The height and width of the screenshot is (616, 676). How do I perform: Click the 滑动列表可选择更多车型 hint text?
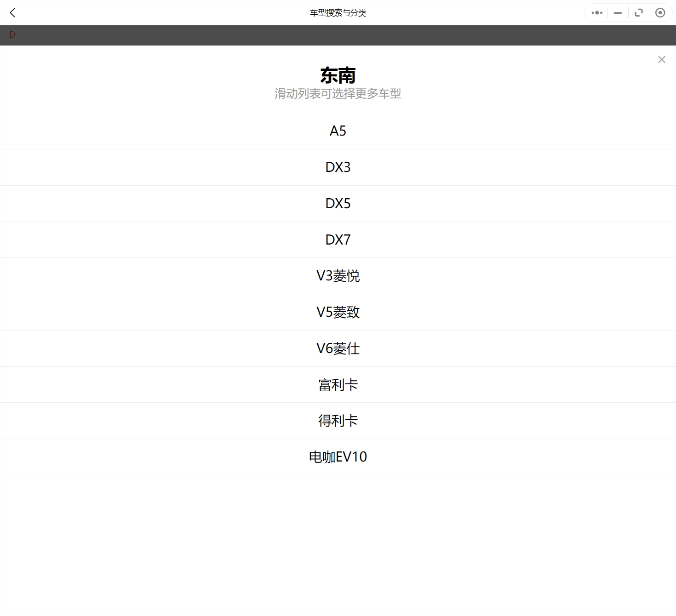[x=338, y=93]
